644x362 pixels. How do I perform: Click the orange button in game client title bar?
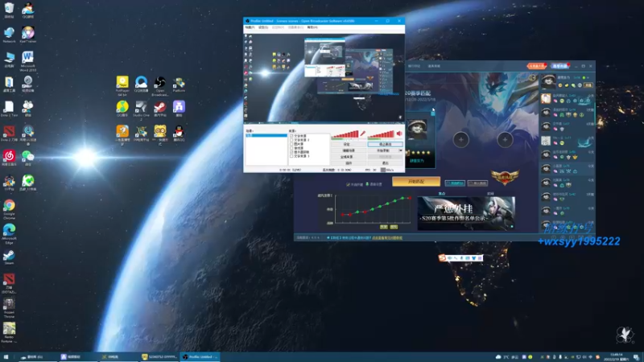(x=536, y=66)
